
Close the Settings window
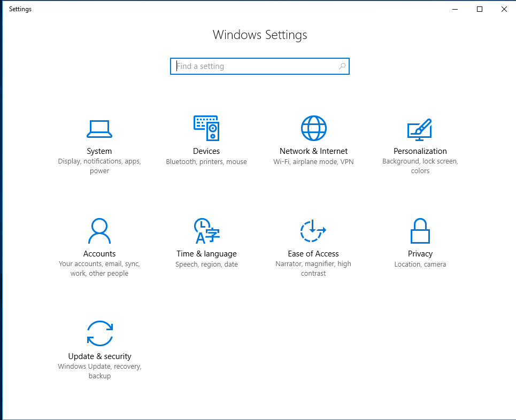tap(504, 9)
